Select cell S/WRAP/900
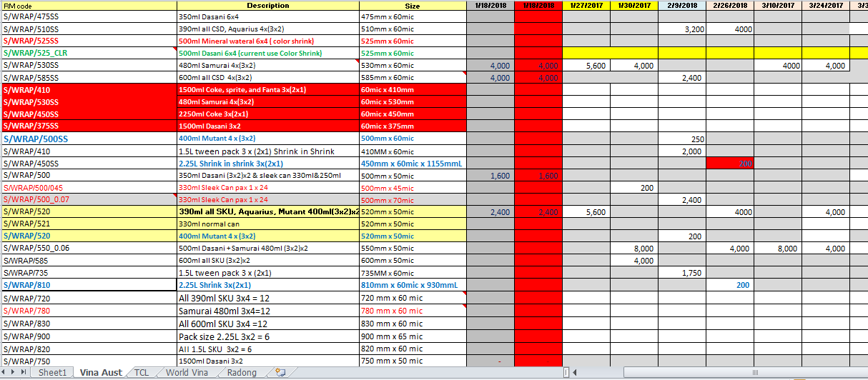868x380 pixels. [x=89, y=336]
